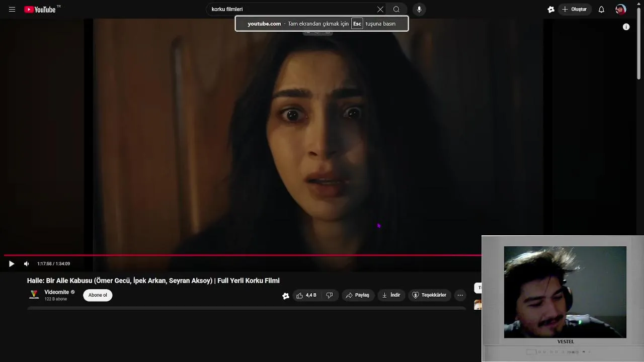
Task: Open the Videomite channel name
Action: coord(56,292)
